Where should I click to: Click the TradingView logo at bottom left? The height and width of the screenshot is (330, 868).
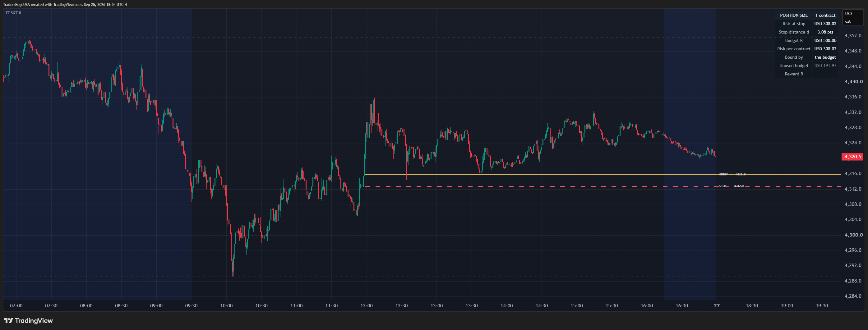[x=28, y=321]
